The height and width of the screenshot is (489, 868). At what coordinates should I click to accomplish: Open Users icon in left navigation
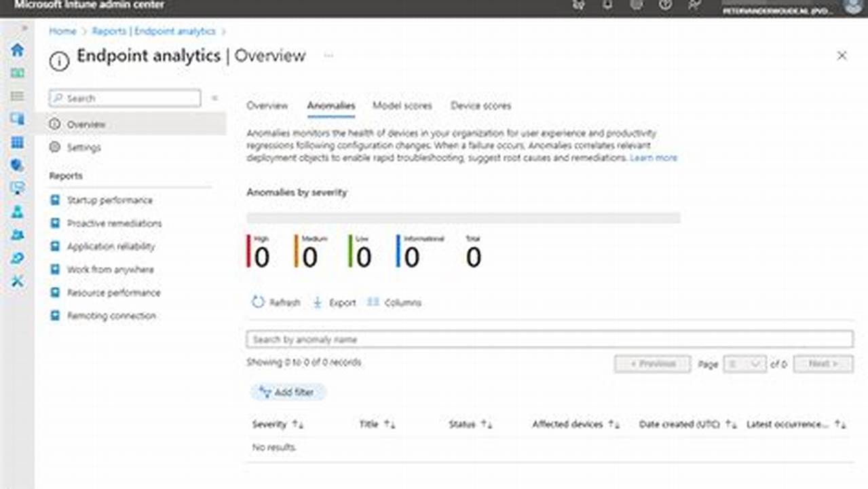click(17, 212)
